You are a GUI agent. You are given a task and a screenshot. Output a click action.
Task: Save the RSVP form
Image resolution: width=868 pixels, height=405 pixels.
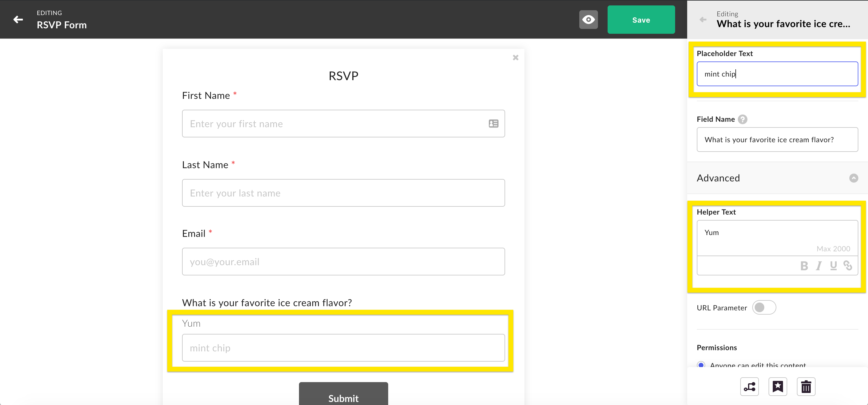tap(641, 20)
